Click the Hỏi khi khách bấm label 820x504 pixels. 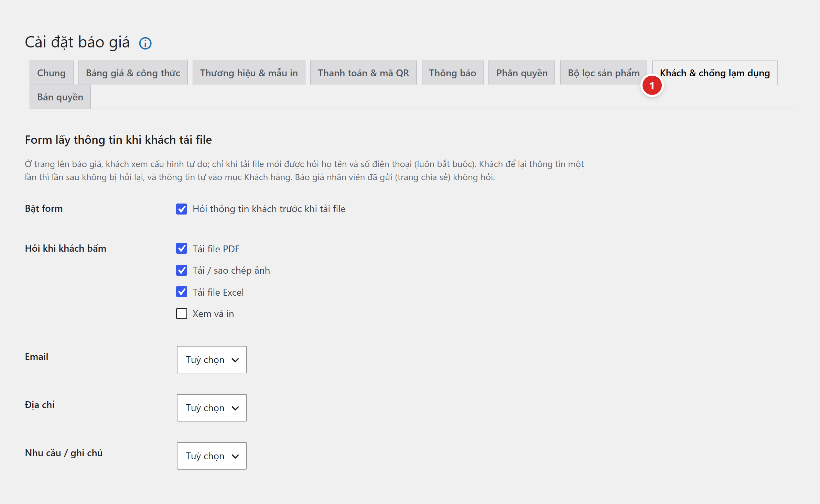point(65,248)
